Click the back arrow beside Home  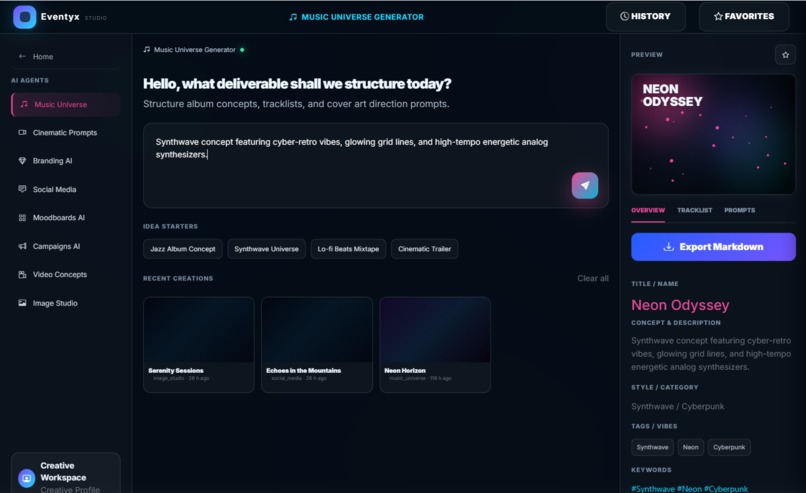tap(22, 56)
